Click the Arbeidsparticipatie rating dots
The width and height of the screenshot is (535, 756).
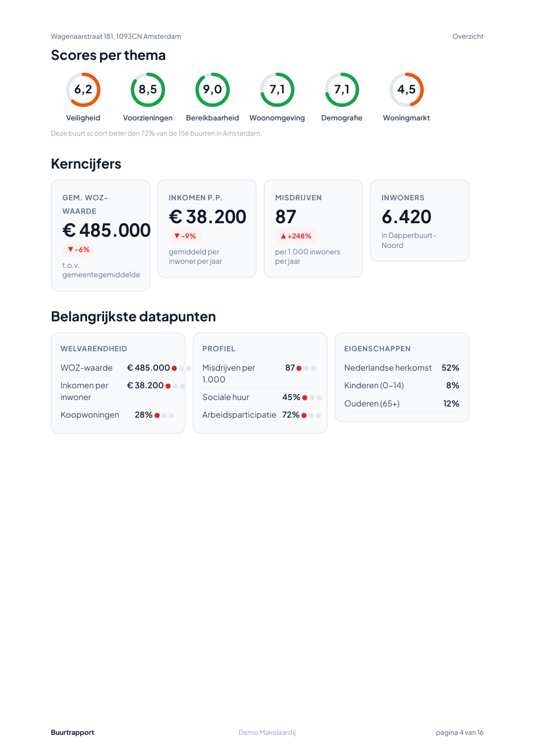click(x=311, y=415)
